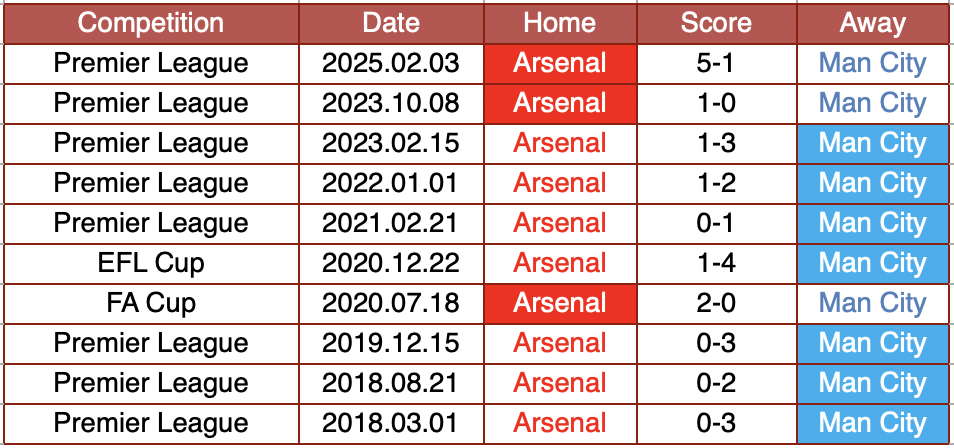Click the date cell 2018.03.01
Viewport: 954px width, 448px height.
pyautogui.click(x=391, y=424)
